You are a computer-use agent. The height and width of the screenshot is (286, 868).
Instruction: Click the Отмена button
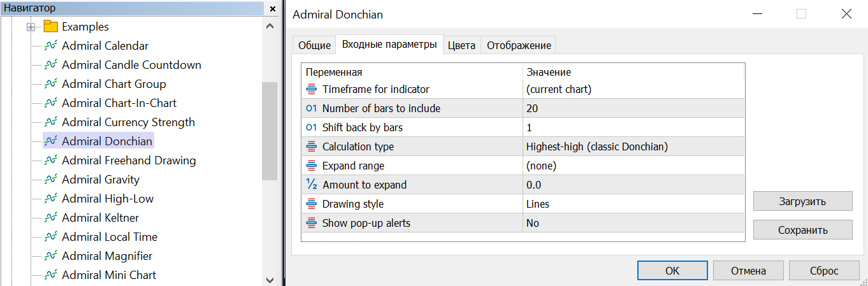748,270
